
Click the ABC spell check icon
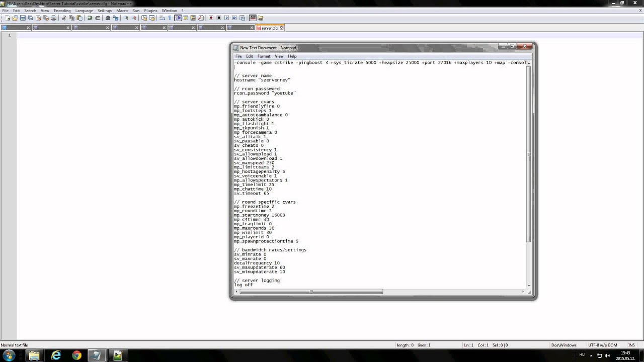(x=253, y=18)
